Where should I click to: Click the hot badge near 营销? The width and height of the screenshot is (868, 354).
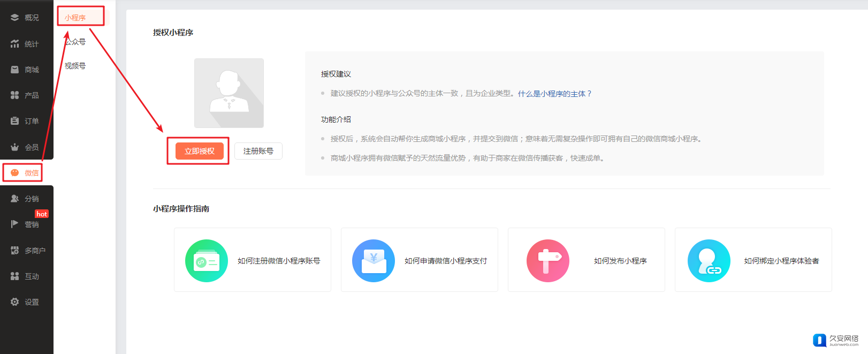coord(42,214)
